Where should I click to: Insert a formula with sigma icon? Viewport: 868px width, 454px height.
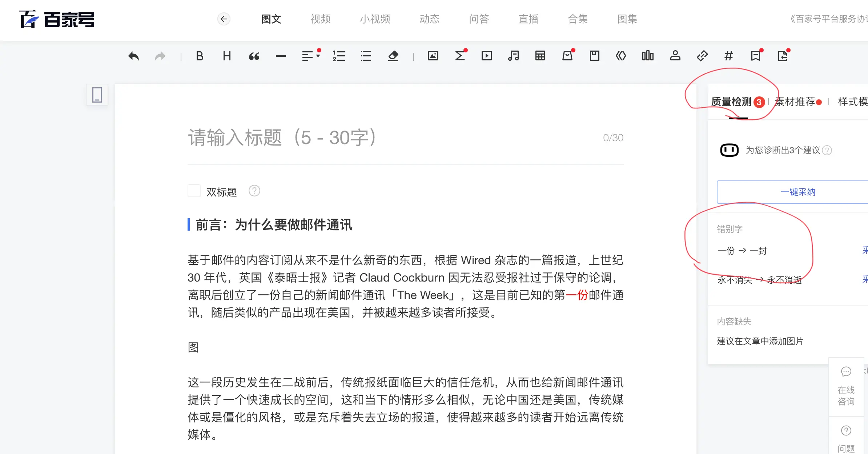pyautogui.click(x=460, y=56)
